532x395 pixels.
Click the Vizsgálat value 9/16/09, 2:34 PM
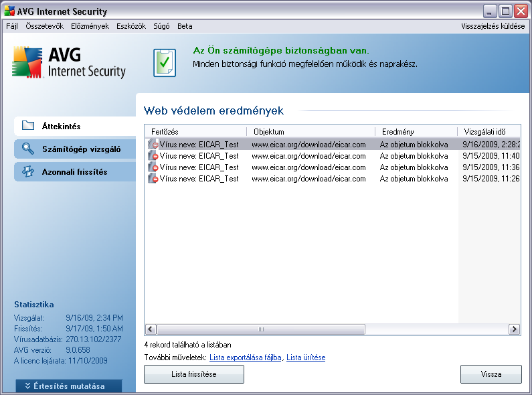point(94,318)
